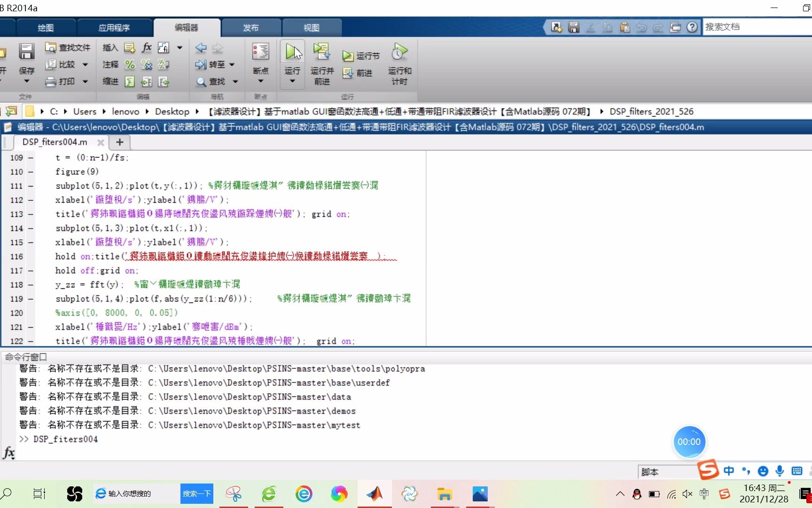Click the navigate back blue arrow
This screenshot has width=812, height=508.
click(201, 48)
